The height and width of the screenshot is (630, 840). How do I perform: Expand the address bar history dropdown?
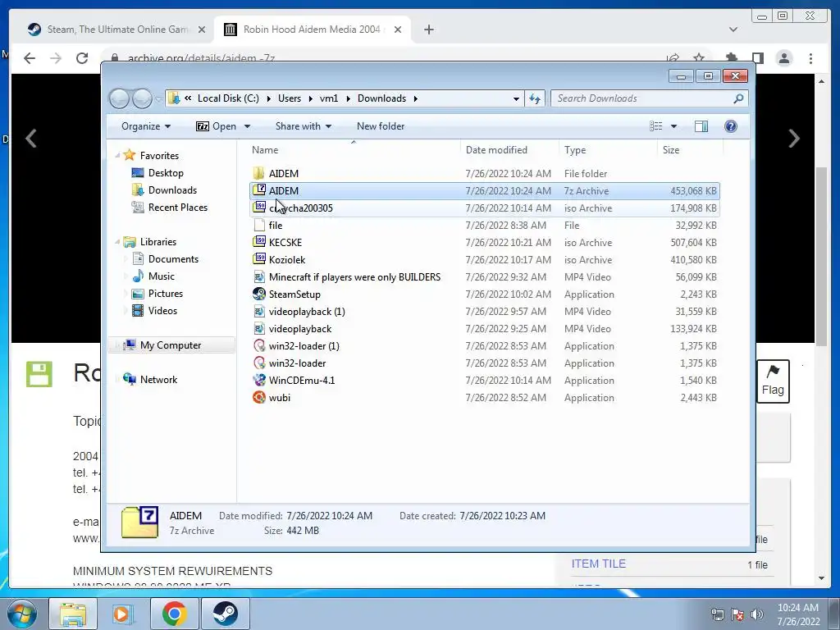point(516,98)
